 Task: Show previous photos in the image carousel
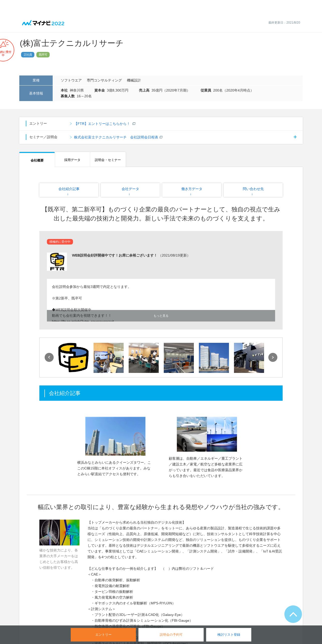point(49,357)
